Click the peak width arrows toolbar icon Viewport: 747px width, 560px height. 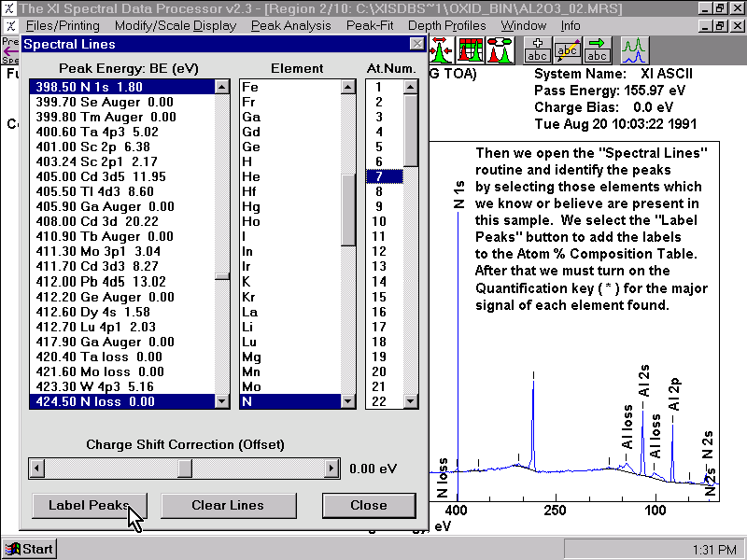441,50
